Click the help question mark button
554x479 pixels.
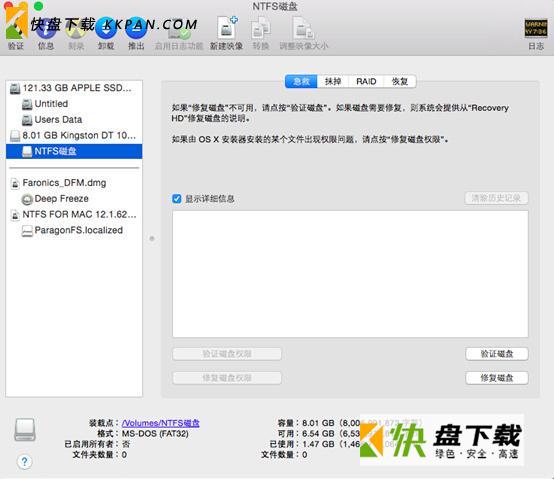click(x=24, y=462)
